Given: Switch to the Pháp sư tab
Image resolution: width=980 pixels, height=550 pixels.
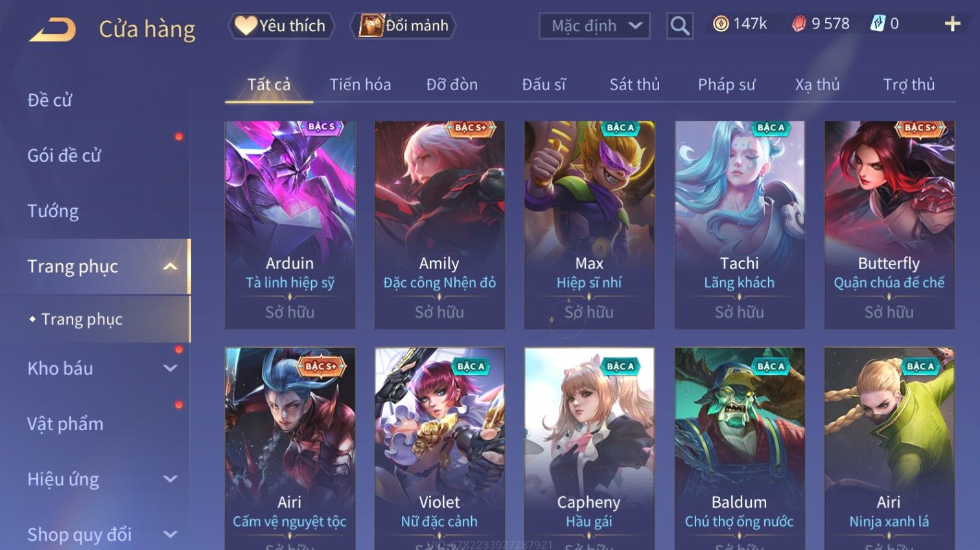Looking at the screenshot, I should pos(727,85).
